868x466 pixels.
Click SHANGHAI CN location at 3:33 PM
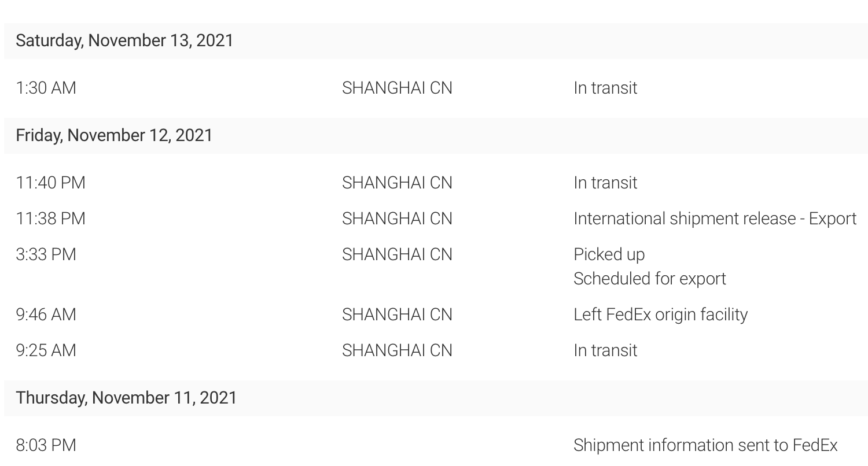pyautogui.click(x=397, y=254)
